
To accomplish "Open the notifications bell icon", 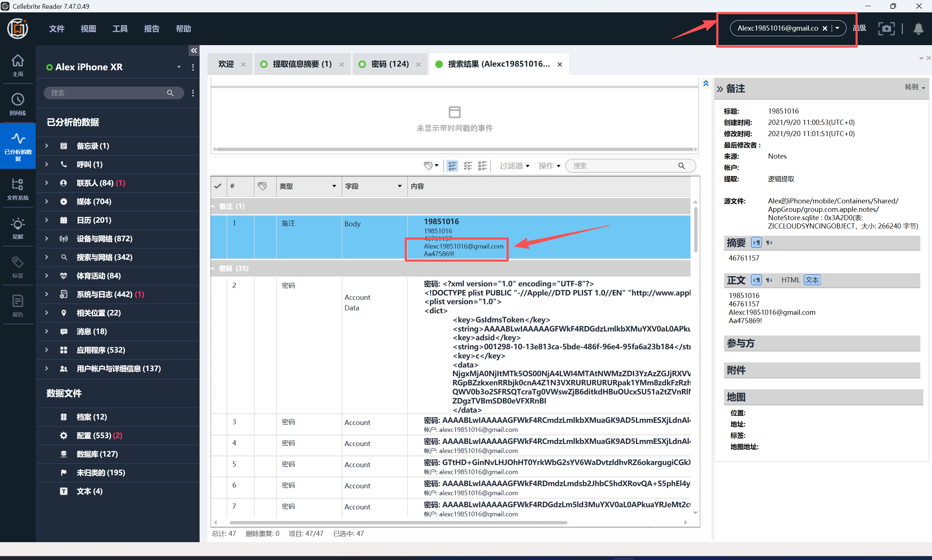I will 918,29.
